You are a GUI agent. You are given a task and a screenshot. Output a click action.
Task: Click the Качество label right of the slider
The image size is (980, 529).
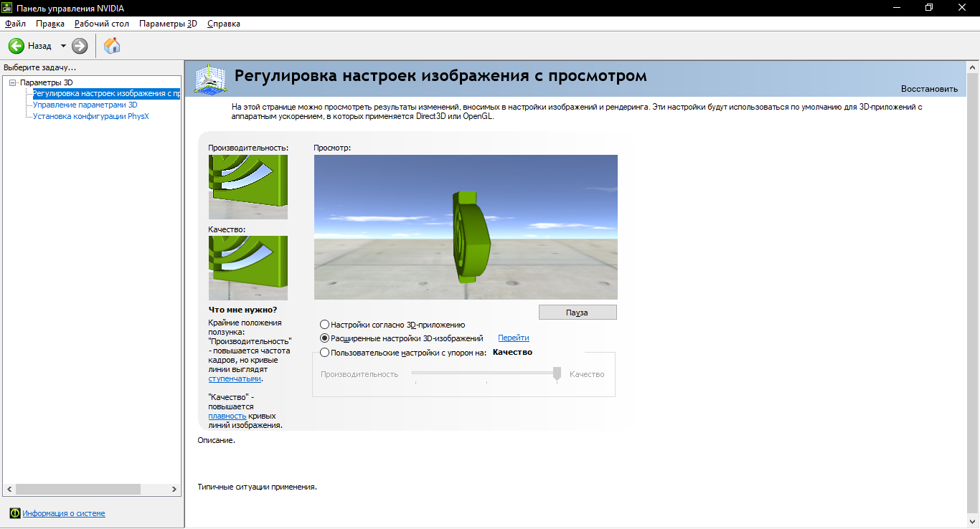pos(587,374)
